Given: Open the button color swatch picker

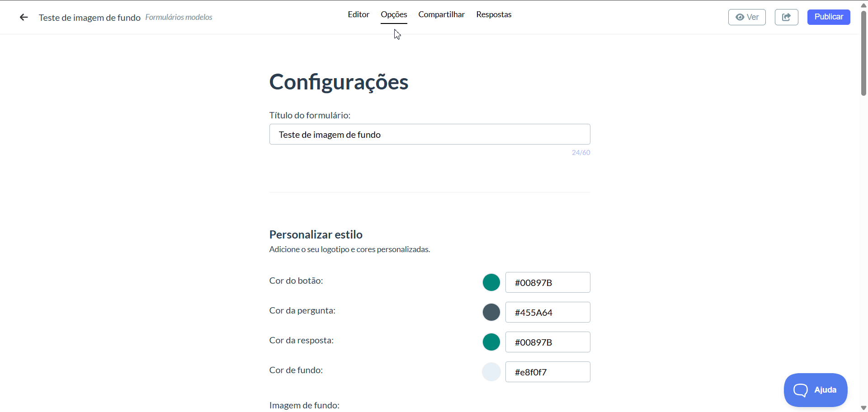Looking at the screenshot, I should [x=491, y=282].
